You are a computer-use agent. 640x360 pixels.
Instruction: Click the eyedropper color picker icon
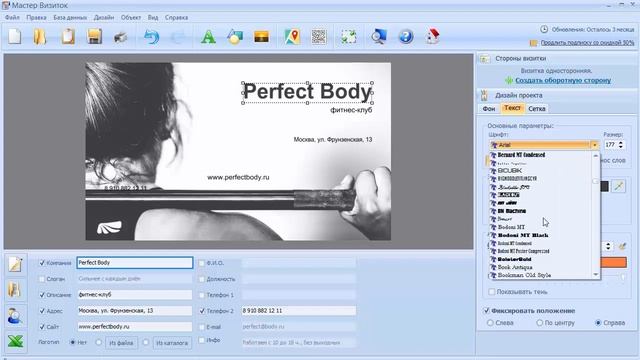(619, 186)
